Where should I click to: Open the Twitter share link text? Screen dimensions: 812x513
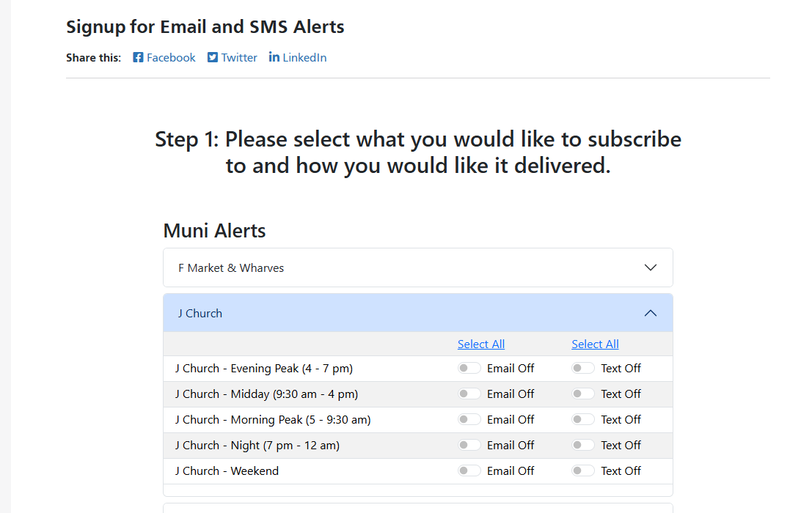point(239,57)
